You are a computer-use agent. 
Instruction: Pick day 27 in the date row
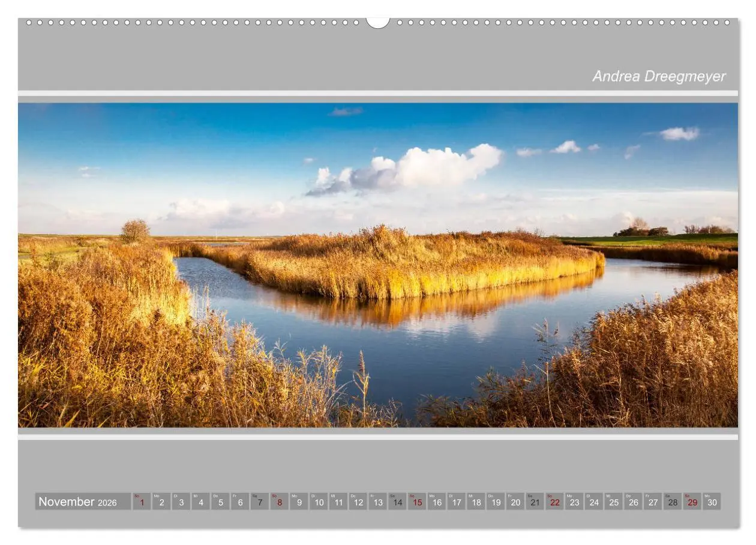(x=653, y=501)
